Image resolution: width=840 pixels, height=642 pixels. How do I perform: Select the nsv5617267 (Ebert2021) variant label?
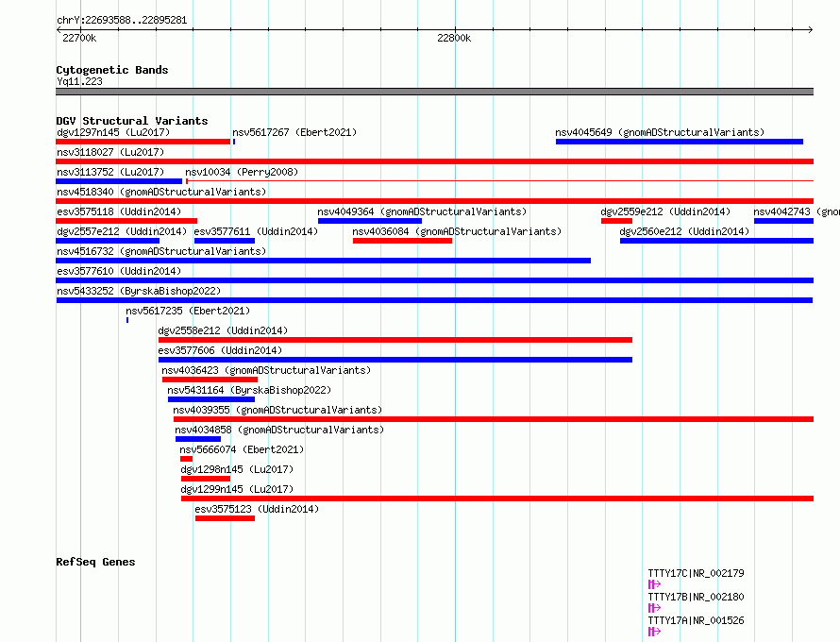(294, 132)
